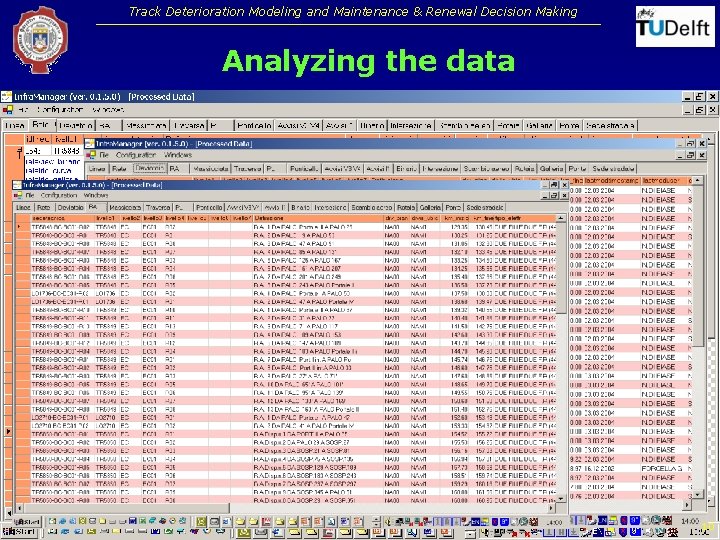This screenshot has height=540, width=720.
Task: Click the InfraManager title icon in front window
Action: click(x=17, y=185)
